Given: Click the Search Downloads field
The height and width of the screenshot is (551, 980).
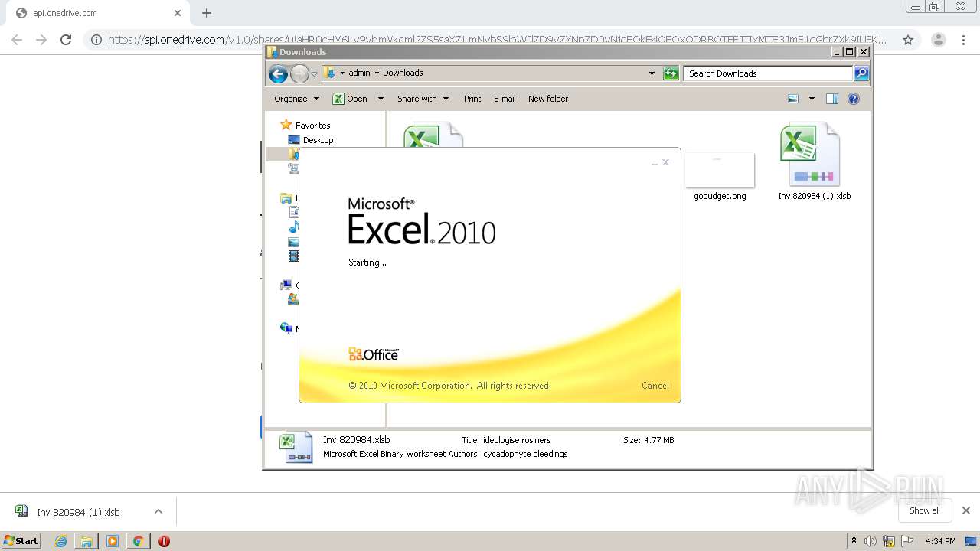Looking at the screenshot, I should (768, 73).
